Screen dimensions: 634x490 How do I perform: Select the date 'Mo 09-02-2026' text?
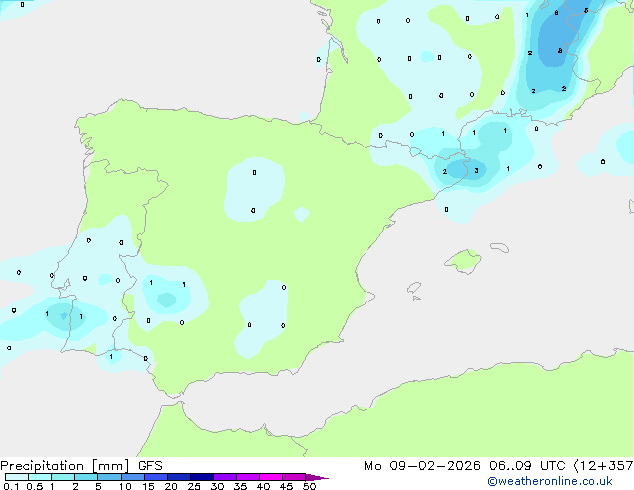tap(422, 466)
